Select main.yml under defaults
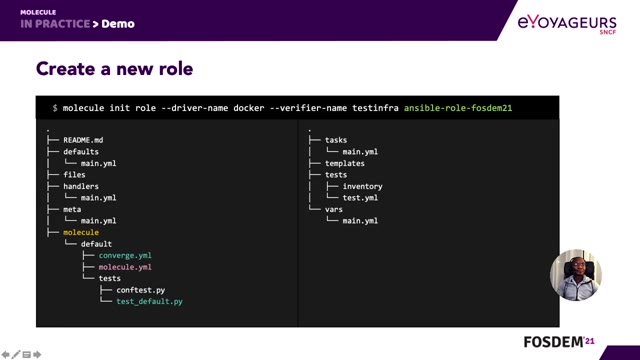The width and height of the screenshot is (640, 360). pos(98,163)
